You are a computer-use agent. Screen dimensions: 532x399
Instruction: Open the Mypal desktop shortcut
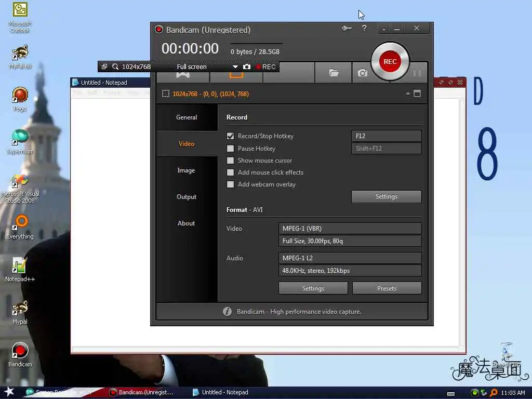(20, 312)
